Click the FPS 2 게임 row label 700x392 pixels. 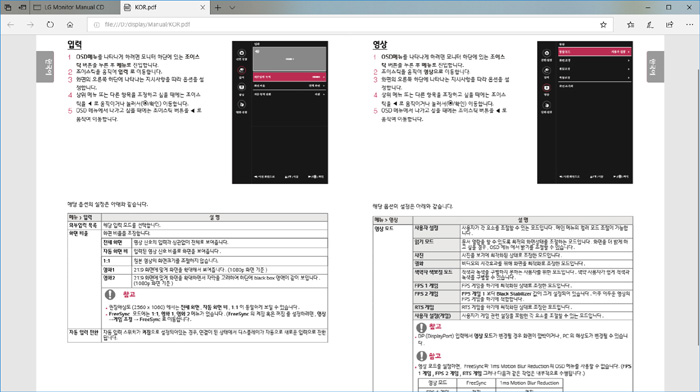pyautogui.click(x=426, y=294)
